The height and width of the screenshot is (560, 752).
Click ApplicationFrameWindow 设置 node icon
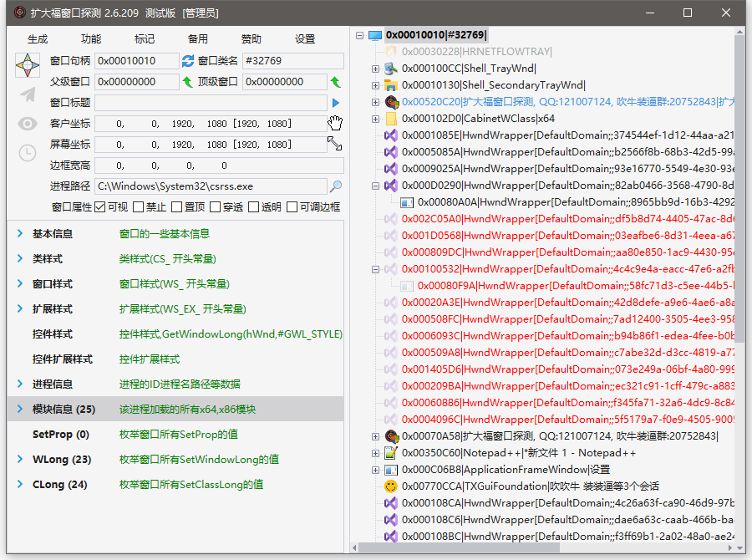[x=391, y=470]
